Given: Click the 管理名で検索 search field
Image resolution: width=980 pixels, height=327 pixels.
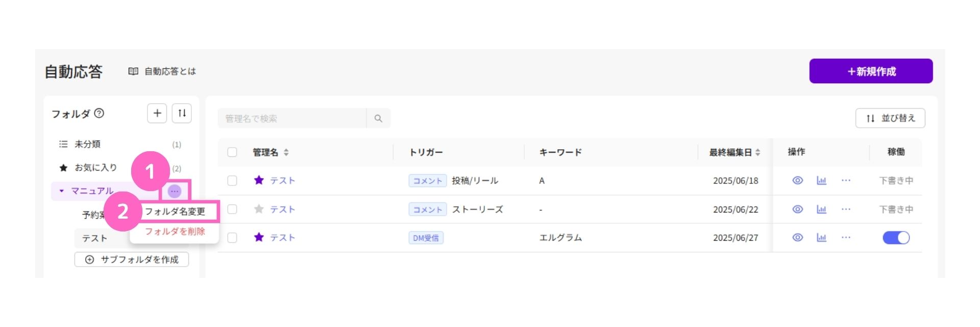Looking at the screenshot, I should coord(292,118).
